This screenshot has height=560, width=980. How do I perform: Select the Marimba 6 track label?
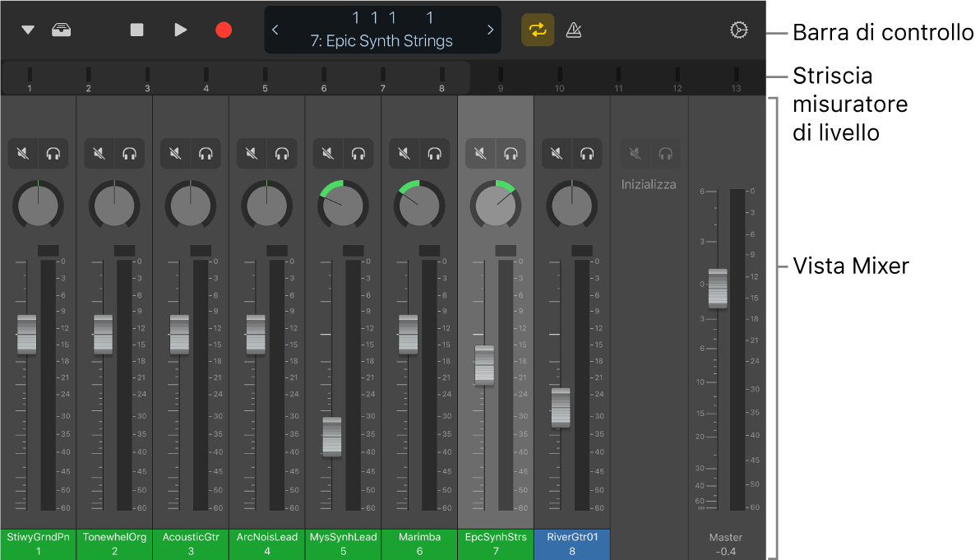click(419, 544)
